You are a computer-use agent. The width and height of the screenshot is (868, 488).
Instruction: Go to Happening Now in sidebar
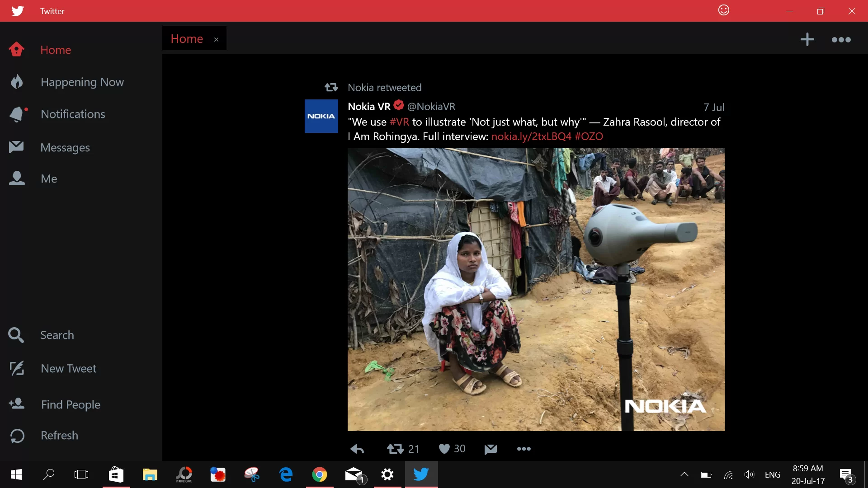[82, 82]
